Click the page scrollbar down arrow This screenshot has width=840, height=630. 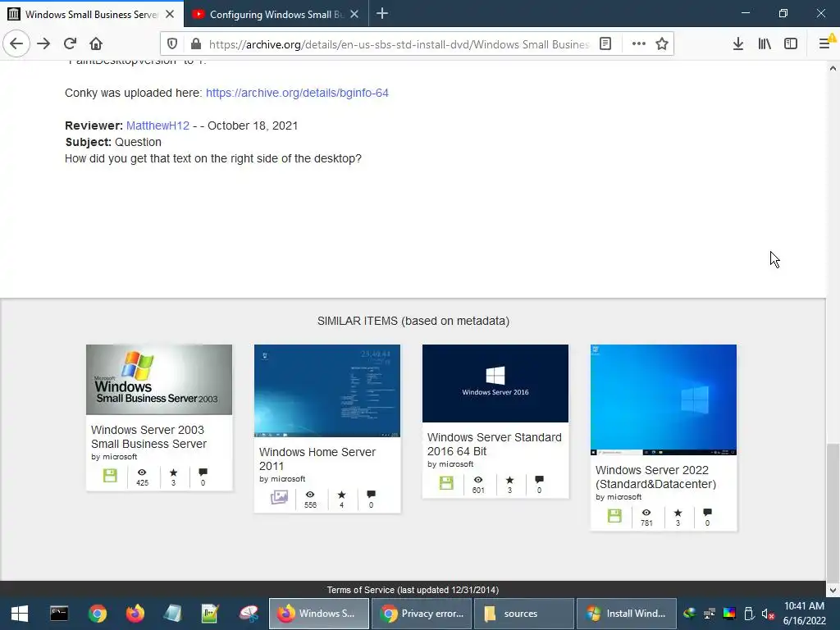click(x=833, y=590)
